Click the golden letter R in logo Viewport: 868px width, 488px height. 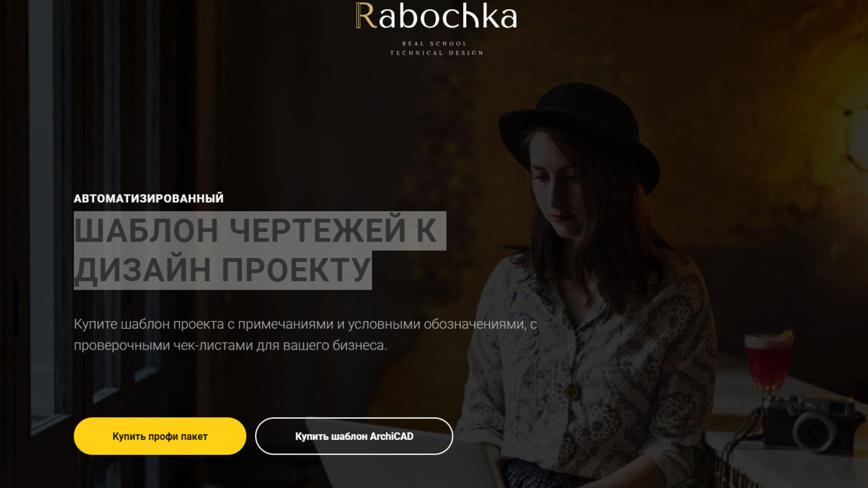[x=366, y=16]
